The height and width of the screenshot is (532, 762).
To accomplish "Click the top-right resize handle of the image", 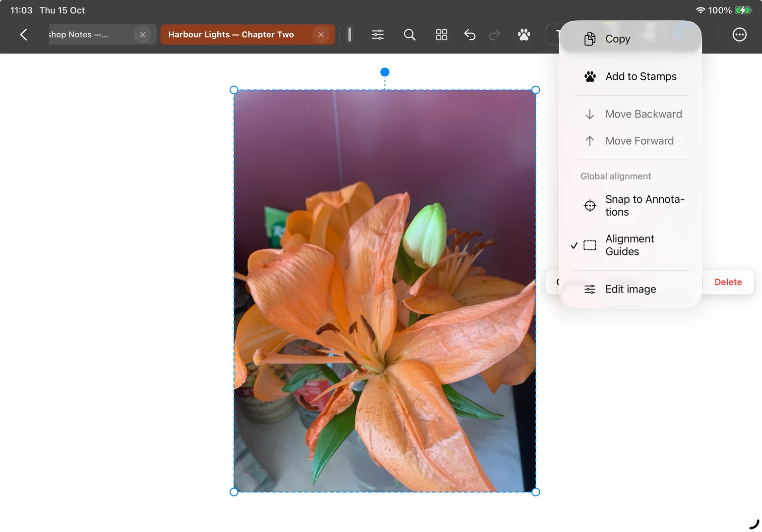I will point(536,90).
